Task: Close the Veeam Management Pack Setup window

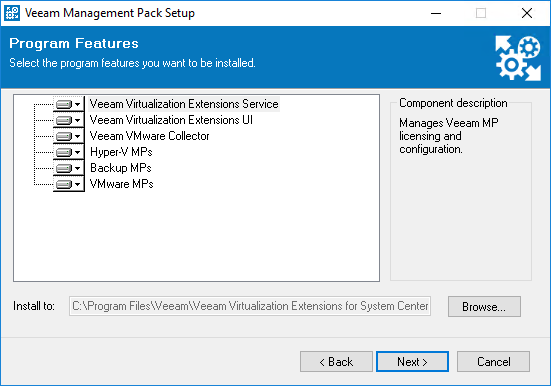Action: tap(527, 13)
